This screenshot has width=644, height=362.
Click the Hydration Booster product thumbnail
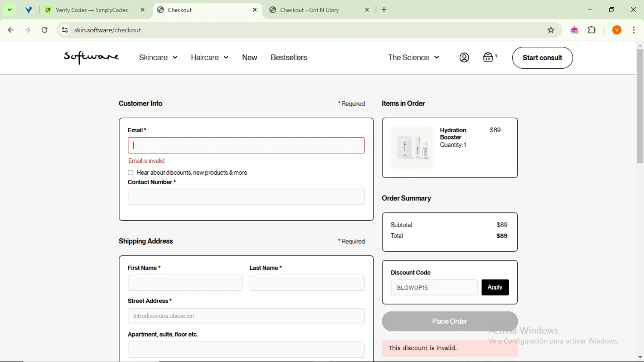(412, 148)
